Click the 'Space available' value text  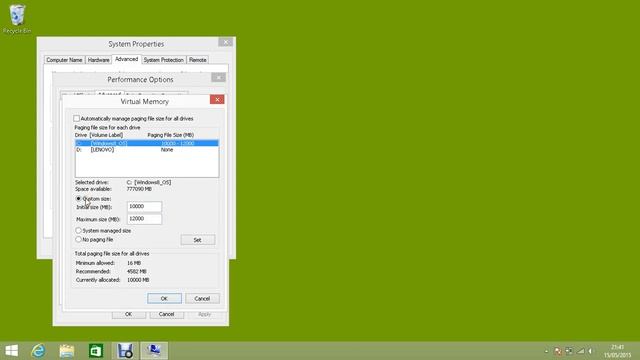139,189
